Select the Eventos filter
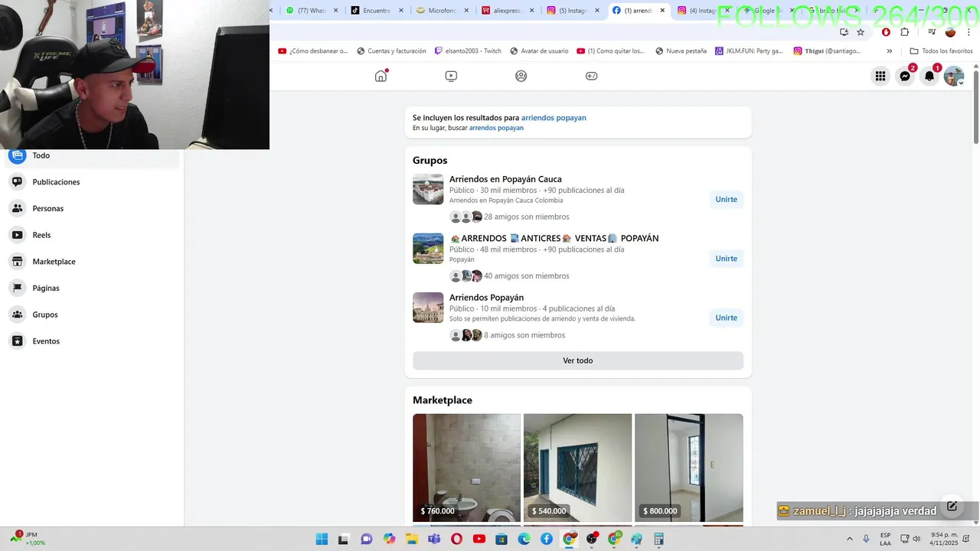 pyautogui.click(x=93, y=341)
